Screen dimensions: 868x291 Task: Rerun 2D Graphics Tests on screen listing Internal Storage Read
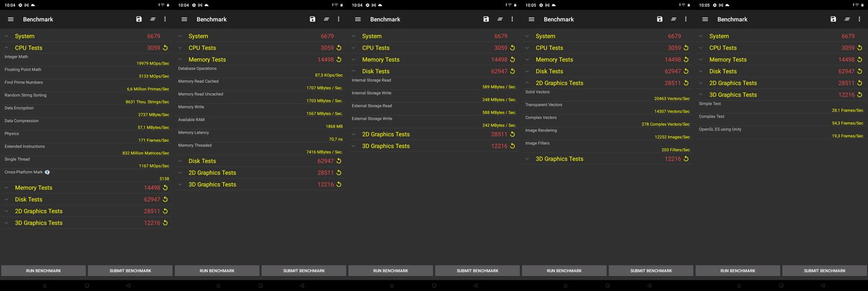[x=513, y=135]
